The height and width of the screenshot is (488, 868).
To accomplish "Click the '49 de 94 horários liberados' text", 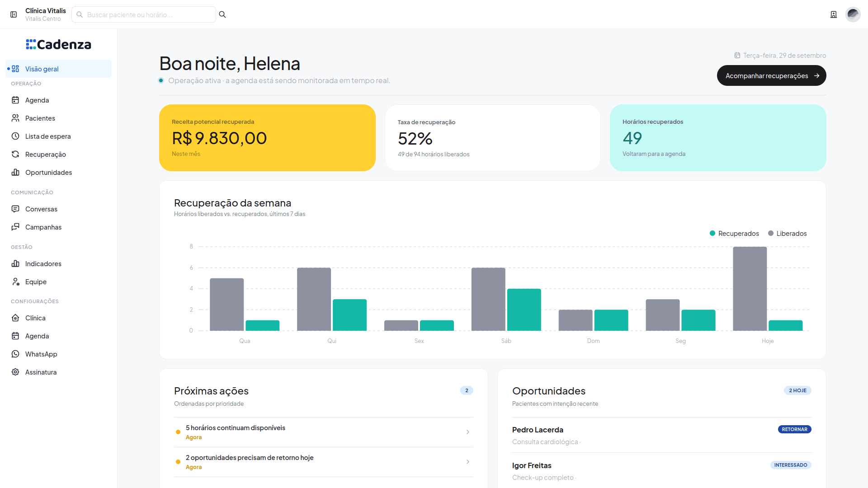I will tap(434, 154).
